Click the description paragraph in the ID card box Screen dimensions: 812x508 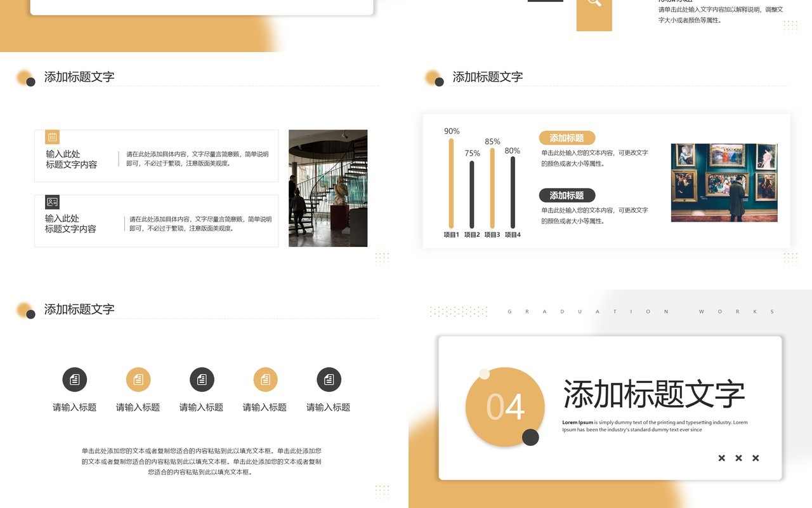pos(200,224)
